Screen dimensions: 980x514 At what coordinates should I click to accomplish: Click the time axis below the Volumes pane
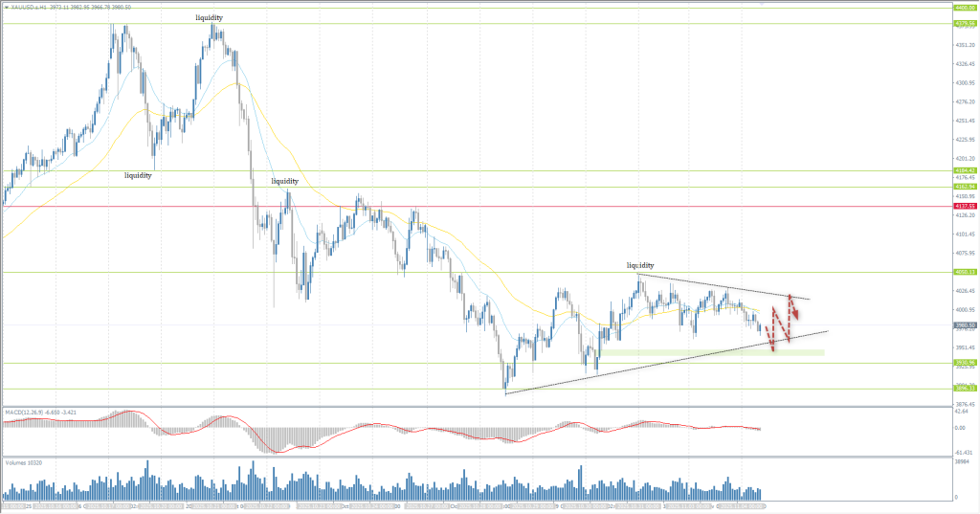383,504
